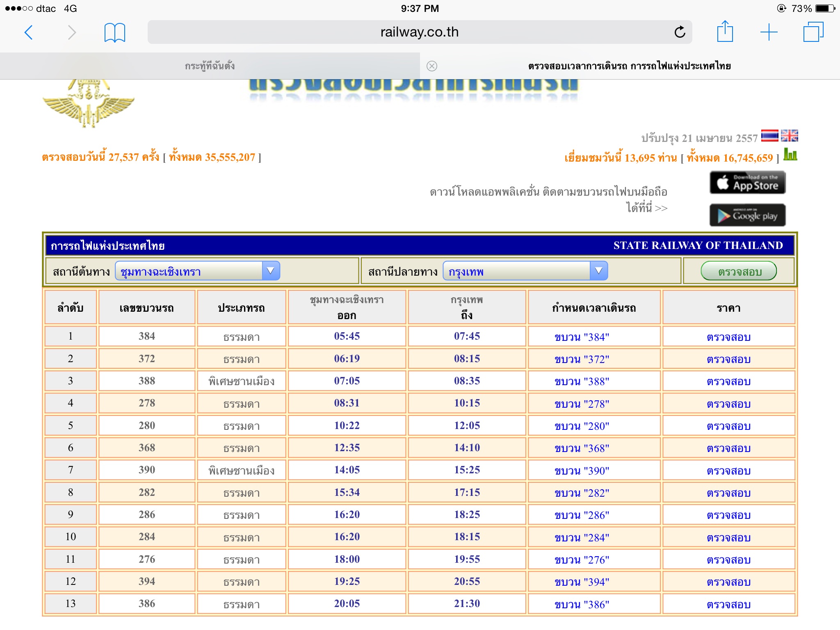Open schedule link ขบวน "284"

tap(582, 538)
